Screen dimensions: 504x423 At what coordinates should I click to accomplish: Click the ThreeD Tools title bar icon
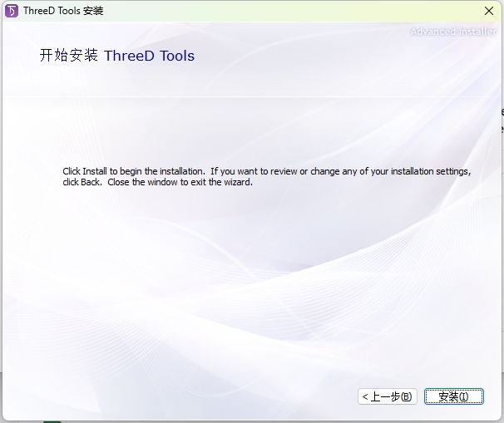12,11
